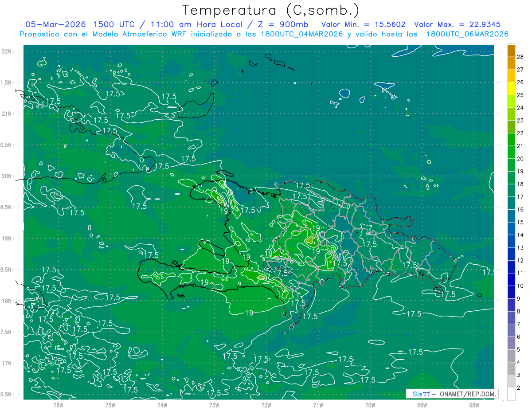Click the "21N" latitude axis label

click(x=6, y=114)
